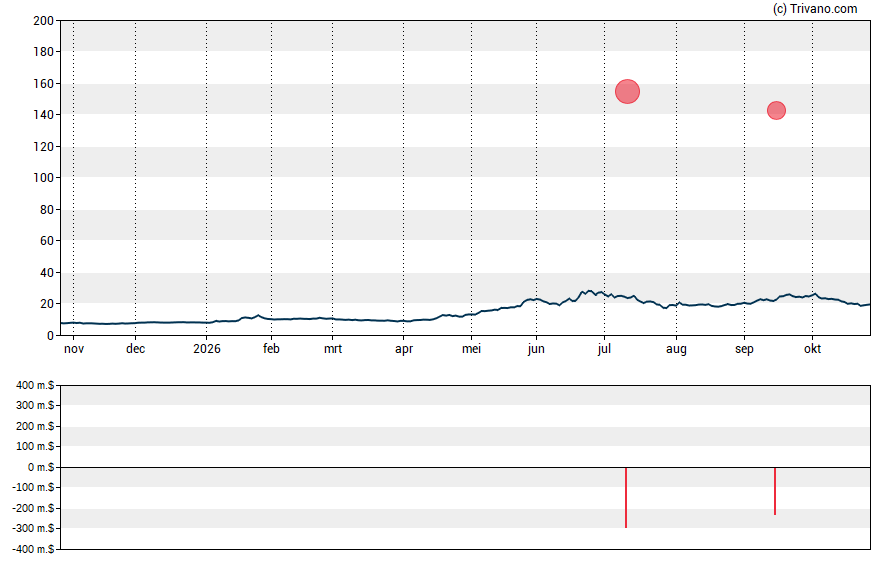Viewport: 888px width, 565px height.
Task: Click the smaller red bubble in September
Action: pos(776,110)
